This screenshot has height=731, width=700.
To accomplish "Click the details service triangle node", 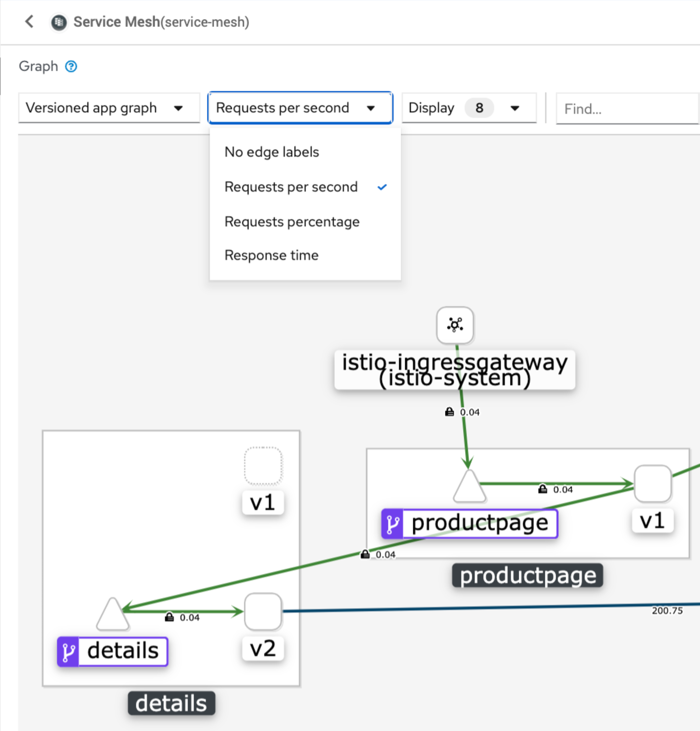I will click(x=112, y=616).
